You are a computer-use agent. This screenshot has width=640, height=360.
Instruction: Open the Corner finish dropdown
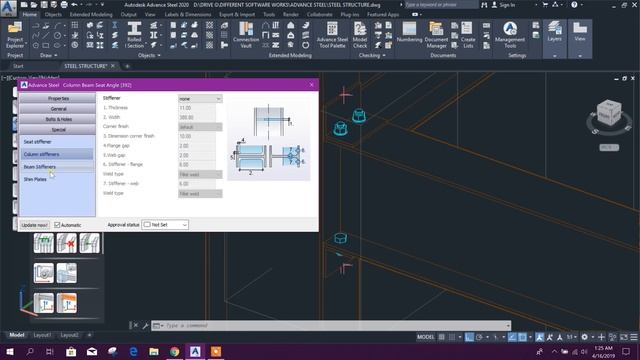point(200,127)
